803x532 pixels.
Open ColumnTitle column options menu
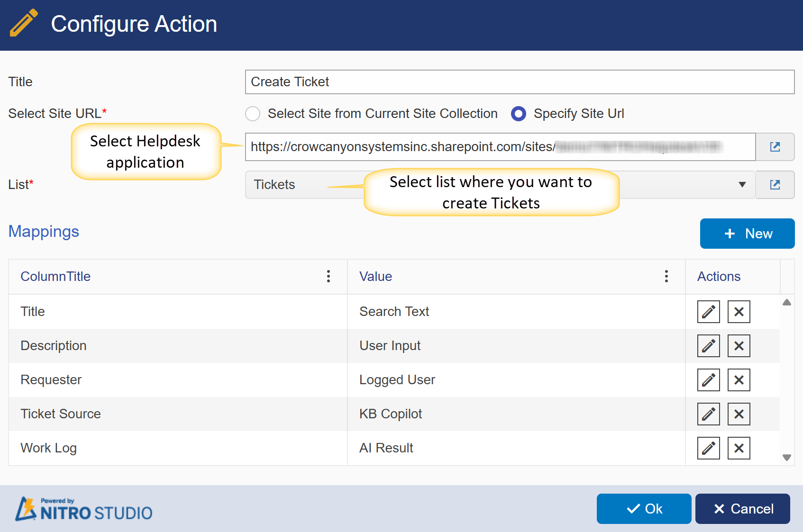(328, 277)
